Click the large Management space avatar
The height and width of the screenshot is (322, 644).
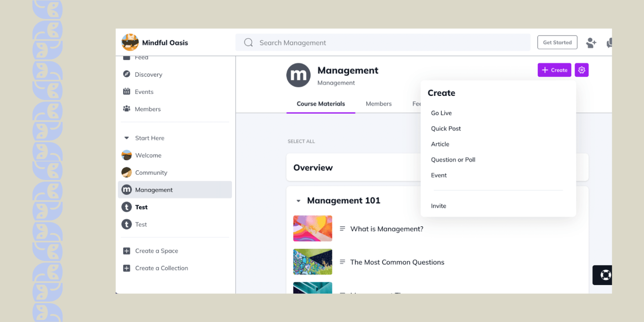tap(298, 75)
